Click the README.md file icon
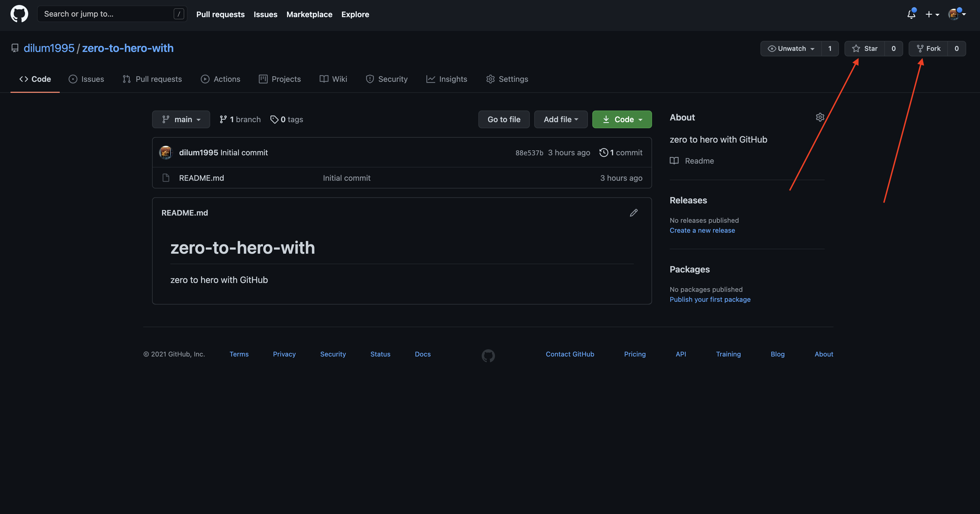Viewport: 980px width, 514px height. click(166, 178)
